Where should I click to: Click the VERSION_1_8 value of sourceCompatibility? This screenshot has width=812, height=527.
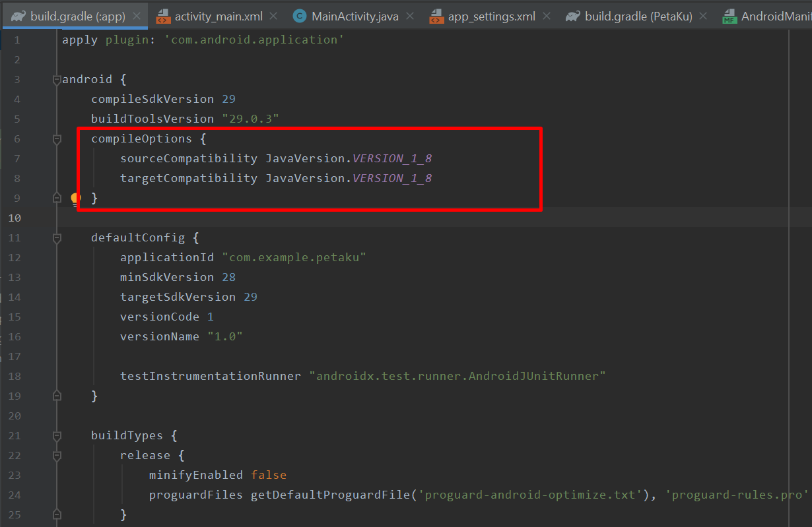pyautogui.click(x=392, y=158)
